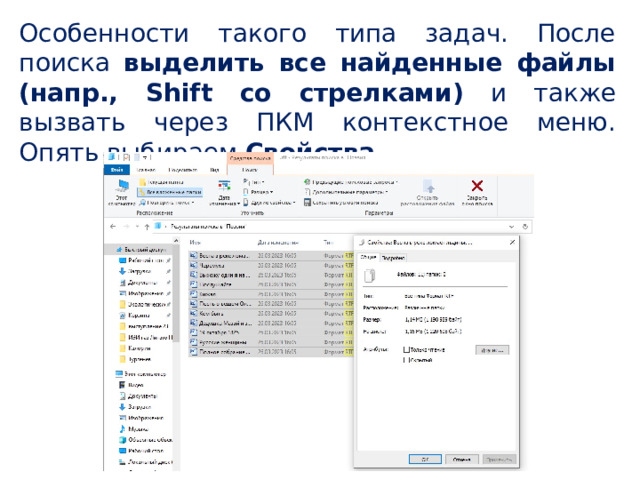640x480 pixels.
Task: Open Date modified filter dropdown in ribbon
Action: point(224,193)
